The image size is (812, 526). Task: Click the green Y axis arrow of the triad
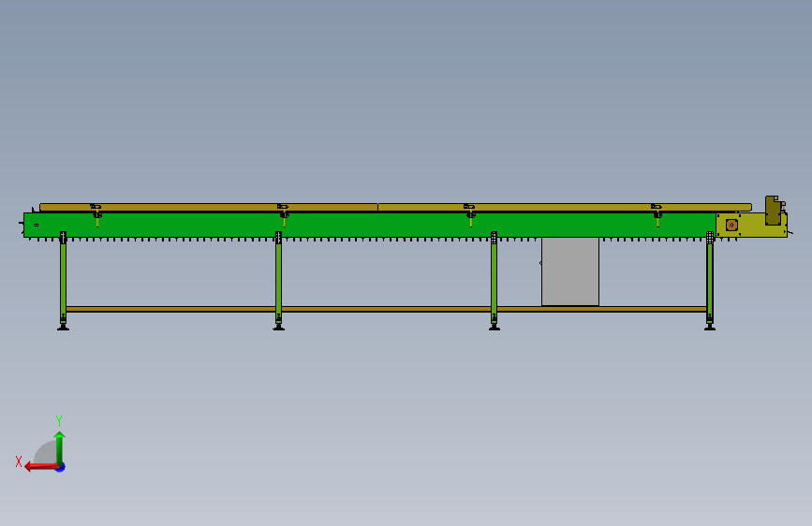pyautogui.click(x=60, y=448)
